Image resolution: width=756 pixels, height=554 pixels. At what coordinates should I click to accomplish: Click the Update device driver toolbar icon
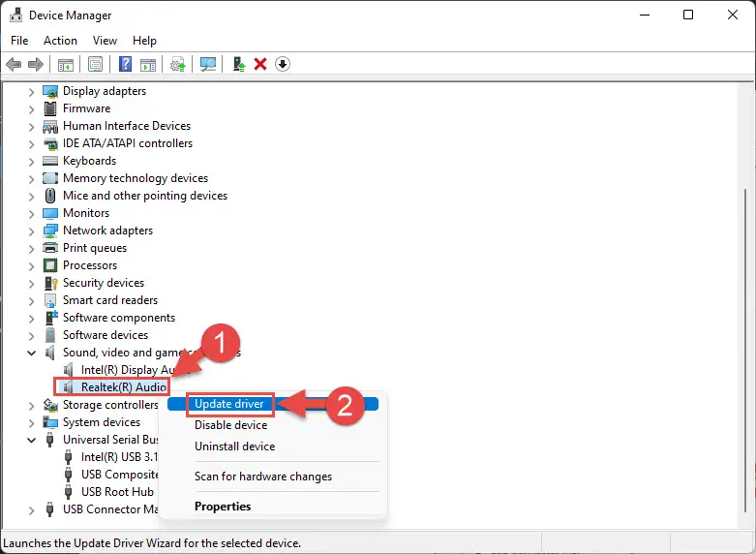[x=238, y=64]
